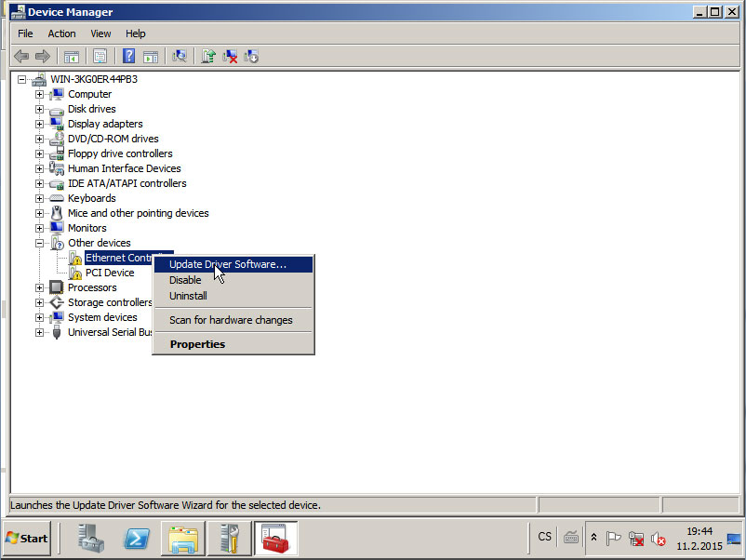
Task: Click the Update Driver Software toolbar icon
Action: (209, 56)
